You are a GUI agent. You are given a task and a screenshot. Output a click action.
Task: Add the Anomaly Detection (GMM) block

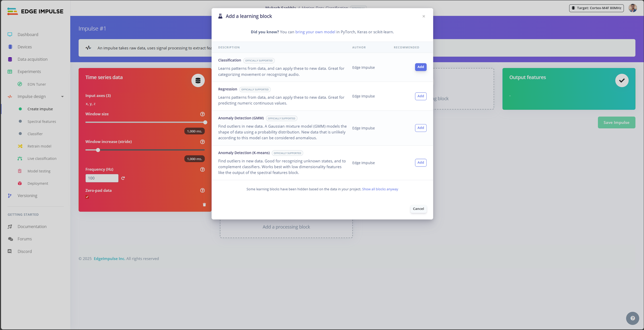tap(420, 128)
